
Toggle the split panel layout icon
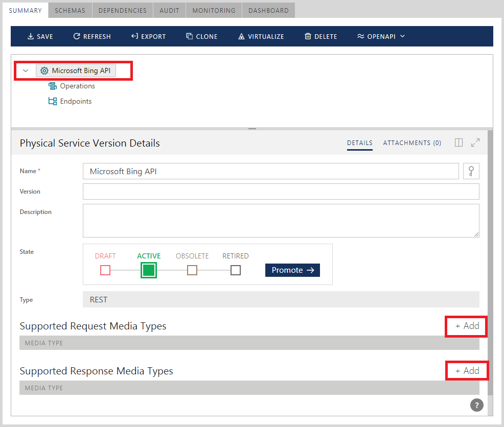pos(459,143)
